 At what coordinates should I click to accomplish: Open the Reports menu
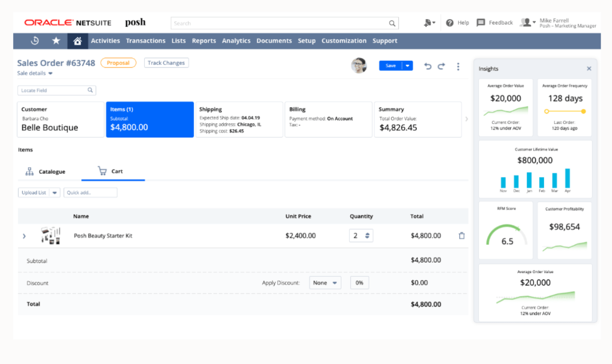pyautogui.click(x=204, y=41)
